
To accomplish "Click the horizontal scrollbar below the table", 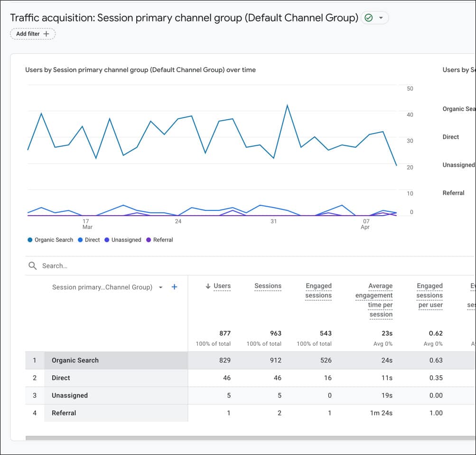I will [x=237, y=438].
